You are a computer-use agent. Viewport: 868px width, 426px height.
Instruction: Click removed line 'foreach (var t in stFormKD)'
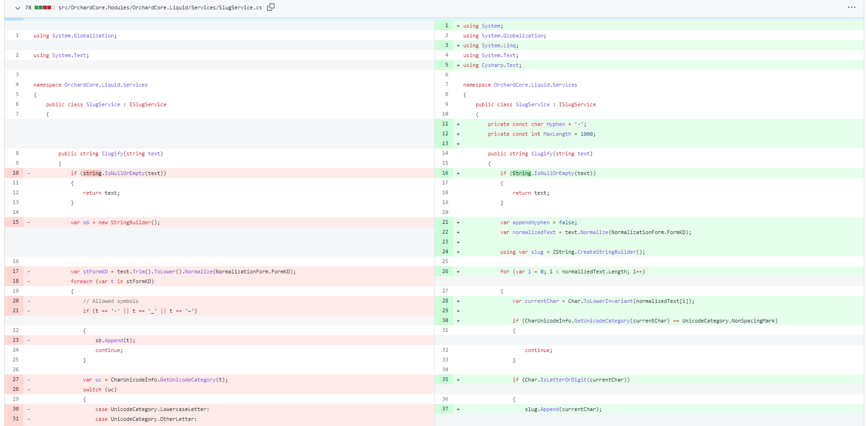(112, 281)
